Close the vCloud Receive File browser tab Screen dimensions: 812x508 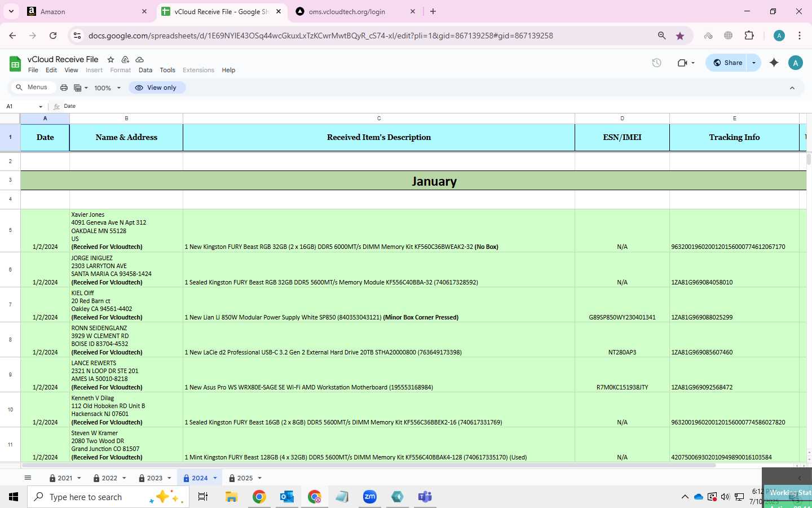pos(279,11)
